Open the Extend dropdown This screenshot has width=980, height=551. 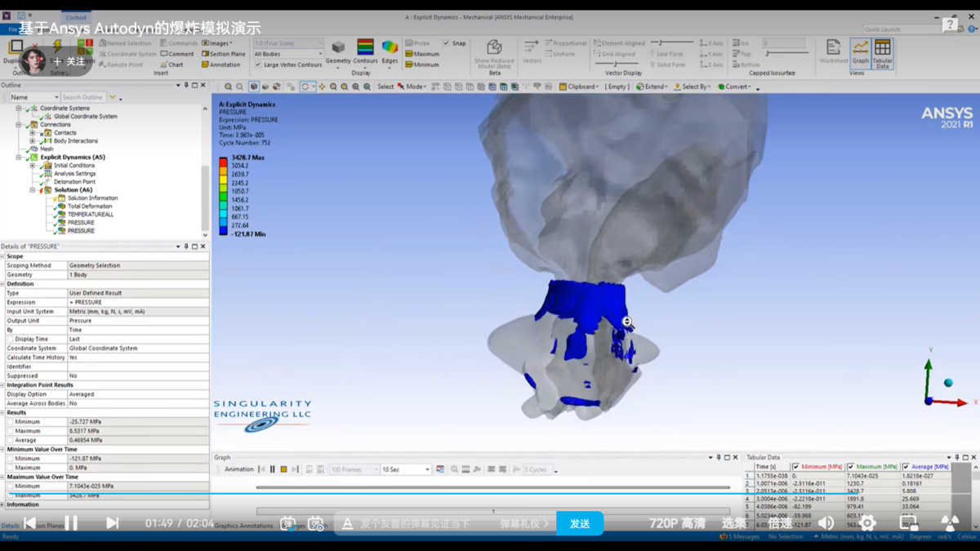coord(653,87)
